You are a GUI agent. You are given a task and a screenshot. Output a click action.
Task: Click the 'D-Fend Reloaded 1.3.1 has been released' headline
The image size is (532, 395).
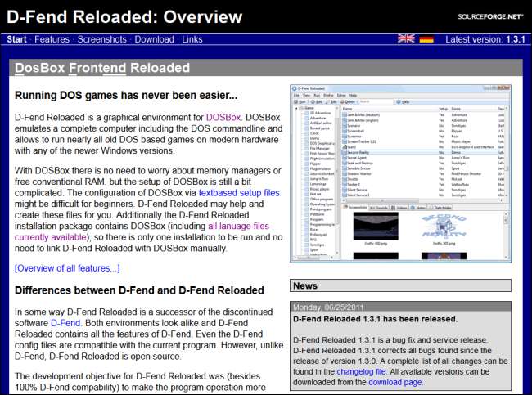pos(375,319)
